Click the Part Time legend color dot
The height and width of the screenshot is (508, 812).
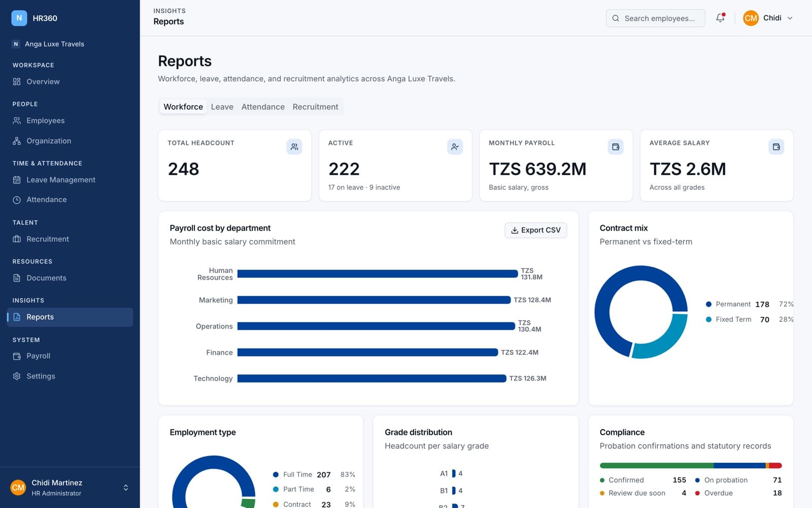(x=276, y=489)
